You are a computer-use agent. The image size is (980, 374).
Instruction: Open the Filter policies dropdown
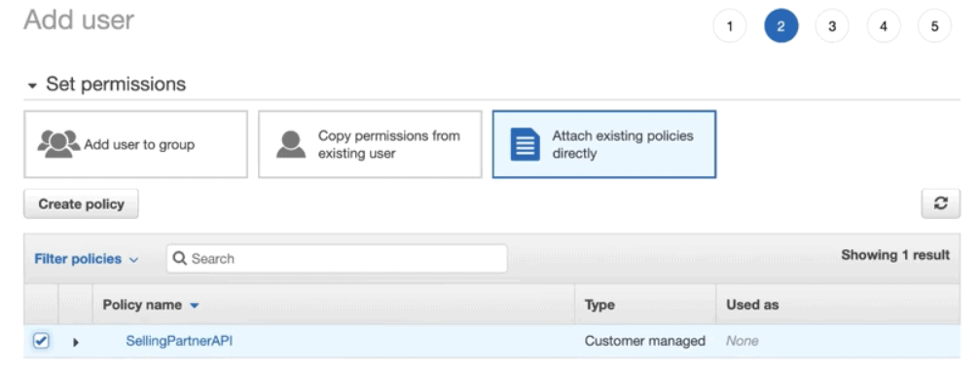pos(87,259)
